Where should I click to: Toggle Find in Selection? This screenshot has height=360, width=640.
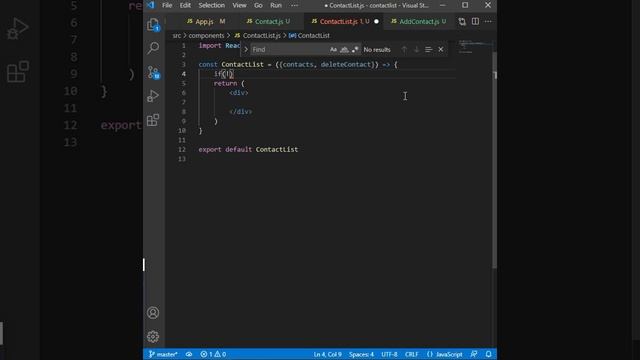[x=428, y=49]
